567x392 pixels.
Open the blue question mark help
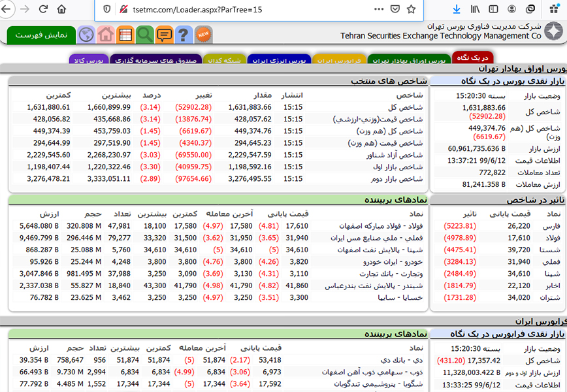184,35
